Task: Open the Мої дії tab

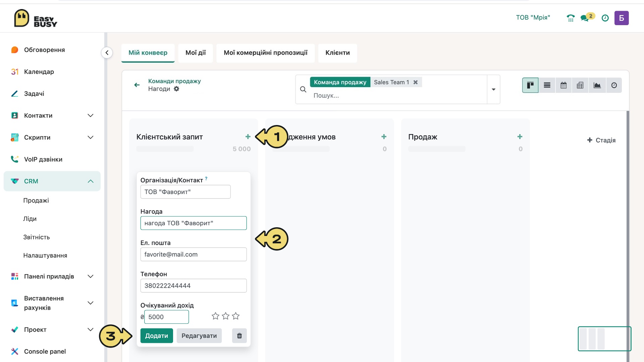Action: [x=196, y=53]
